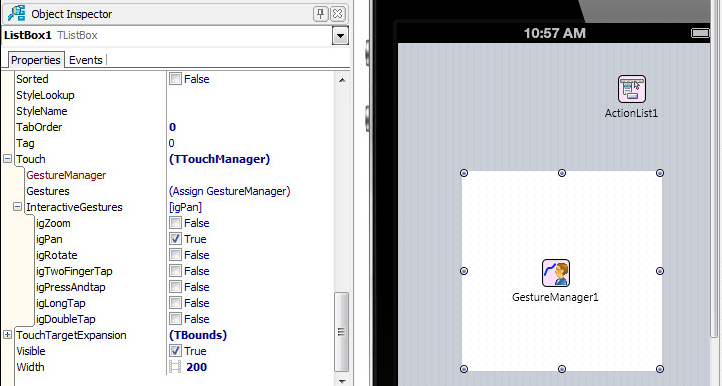This screenshot has width=722, height=386.
Task: Enable the igRotate gesture checkbox
Action: pos(175,255)
